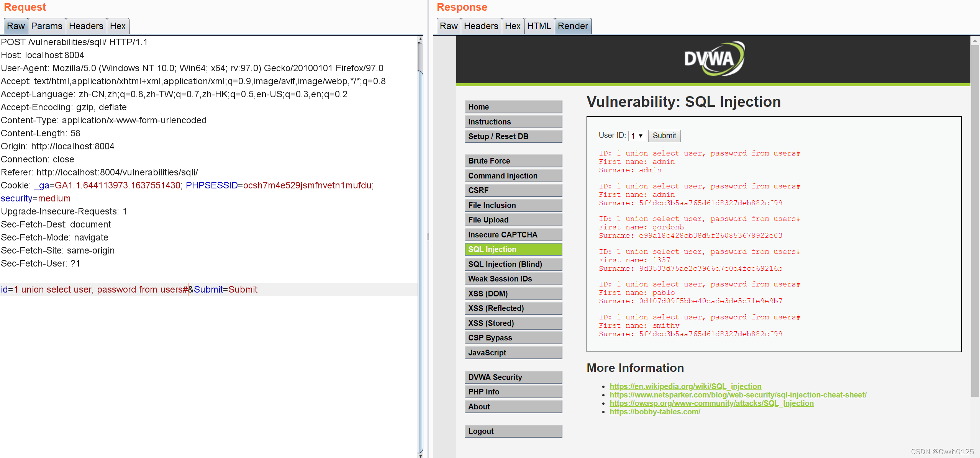Screen dimensions: 980x458
Task: Select the response Render tab
Action: [572, 26]
